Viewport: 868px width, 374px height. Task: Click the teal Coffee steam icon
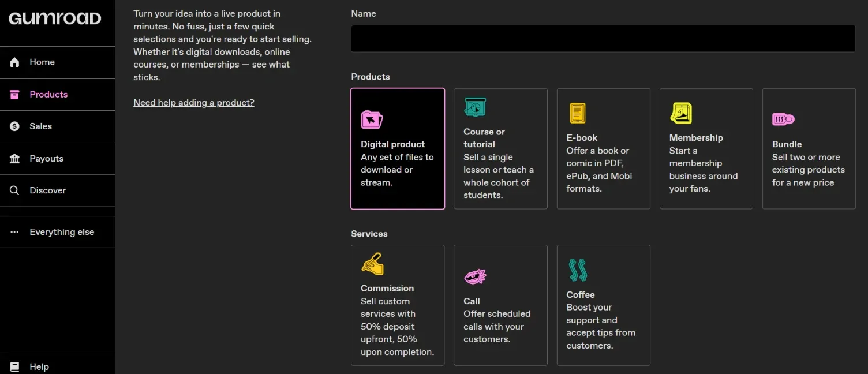pyautogui.click(x=578, y=270)
